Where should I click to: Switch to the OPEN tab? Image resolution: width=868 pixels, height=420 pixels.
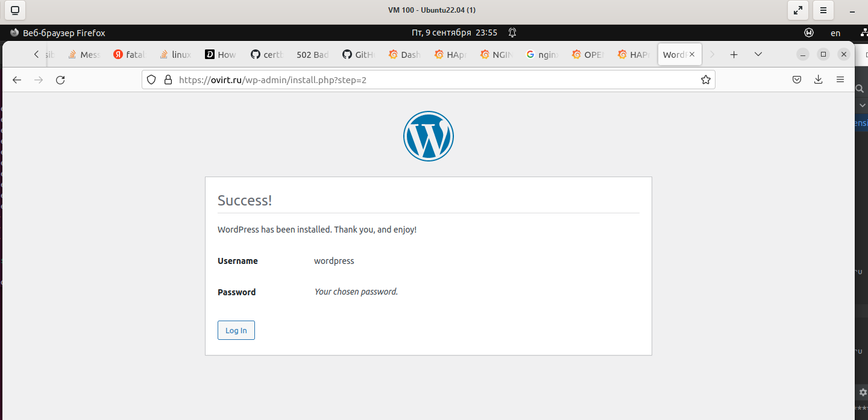(x=588, y=54)
